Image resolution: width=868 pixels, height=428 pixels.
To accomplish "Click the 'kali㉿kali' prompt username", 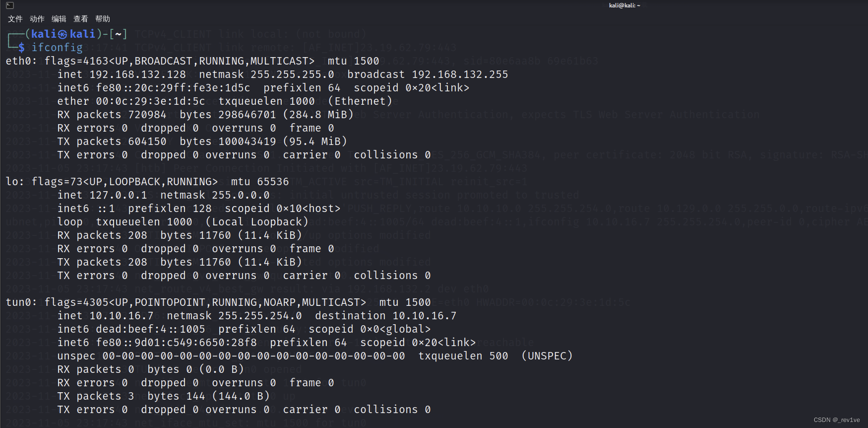I will coord(63,34).
